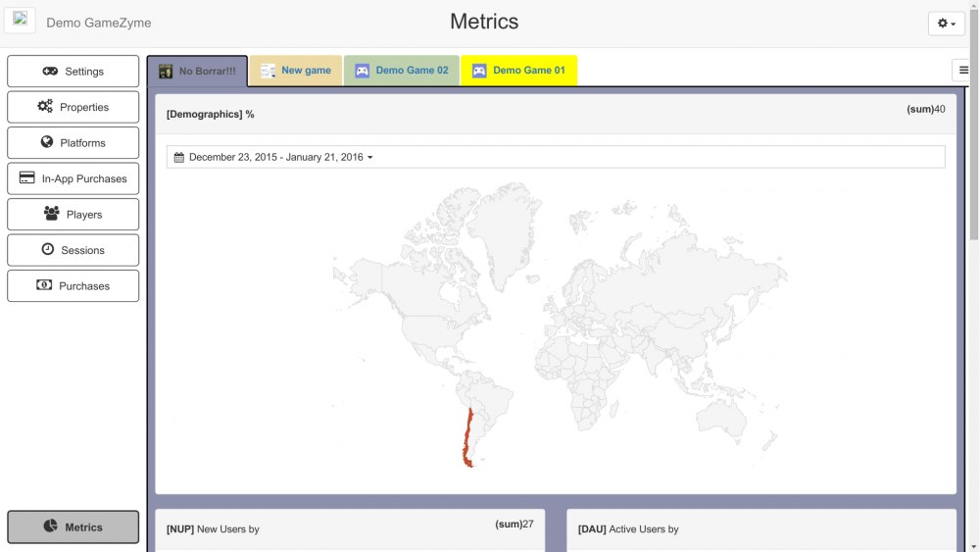Click the credit card icon beside In-App Purchases
This screenshot has height=552, width=980.
[27, 178]
